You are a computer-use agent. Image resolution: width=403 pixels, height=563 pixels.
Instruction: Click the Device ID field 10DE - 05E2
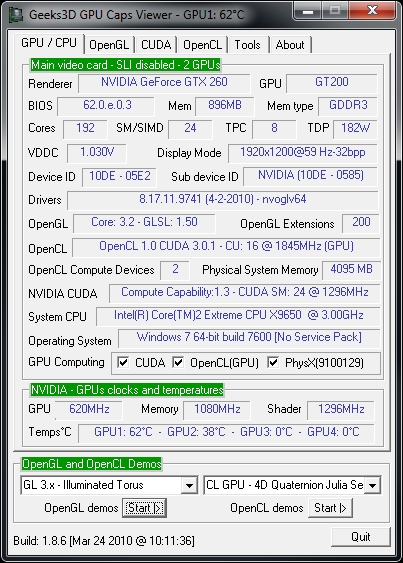pos(119,177)
